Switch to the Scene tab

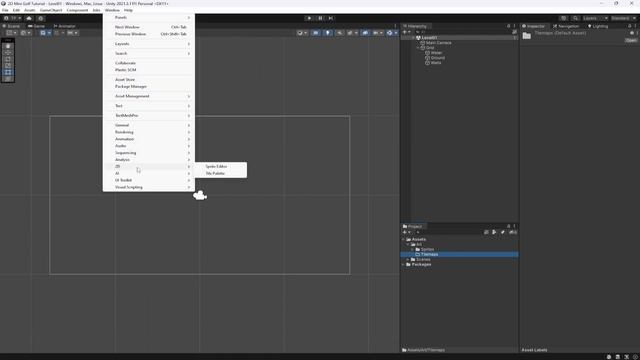click(x=11, y=26)
